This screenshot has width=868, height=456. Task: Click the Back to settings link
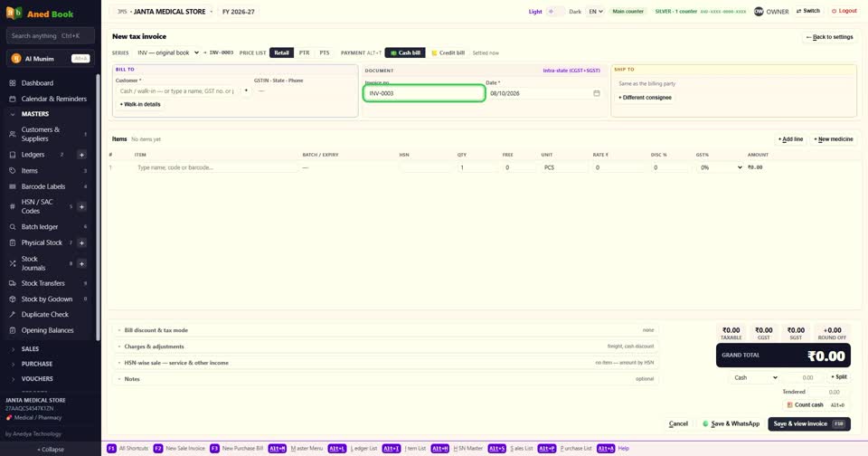[x=829, y=37]
